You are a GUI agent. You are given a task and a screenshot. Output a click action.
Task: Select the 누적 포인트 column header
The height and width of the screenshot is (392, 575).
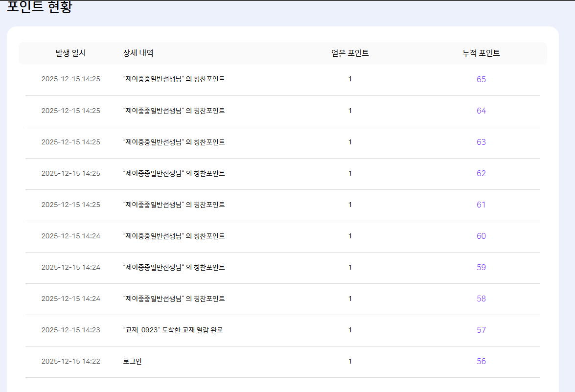pyautogui.click(x=481, y=53)
